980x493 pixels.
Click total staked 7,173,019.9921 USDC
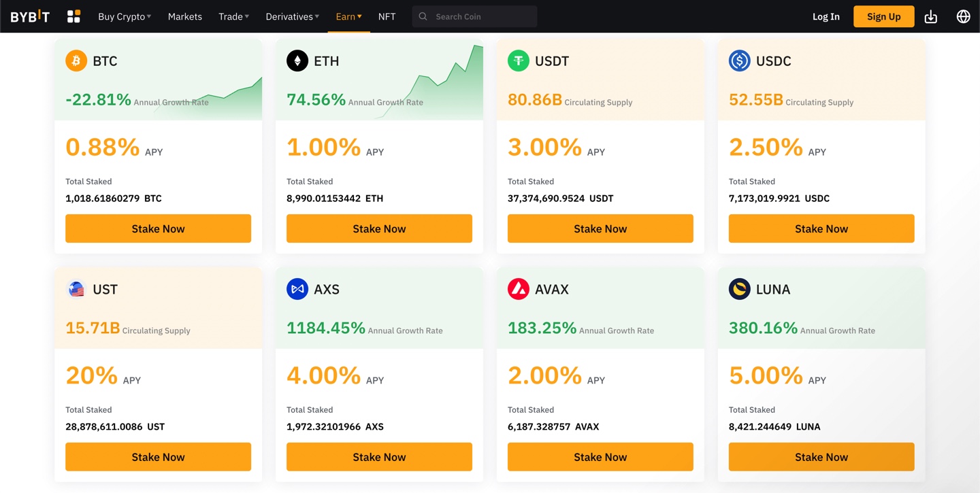tap(779, 199)
